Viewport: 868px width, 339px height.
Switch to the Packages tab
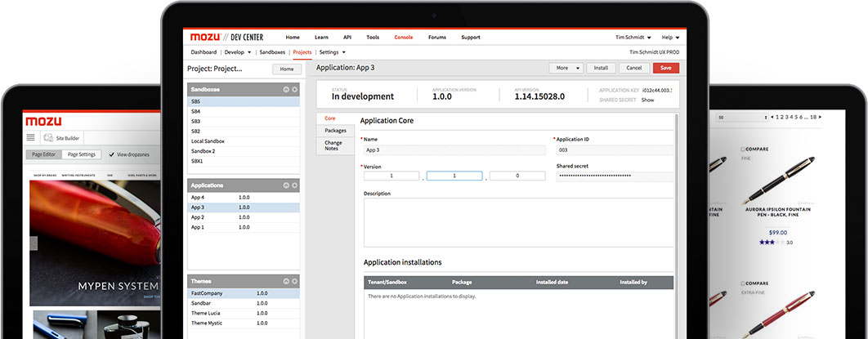pyautogui.click(x=335, y=131)
